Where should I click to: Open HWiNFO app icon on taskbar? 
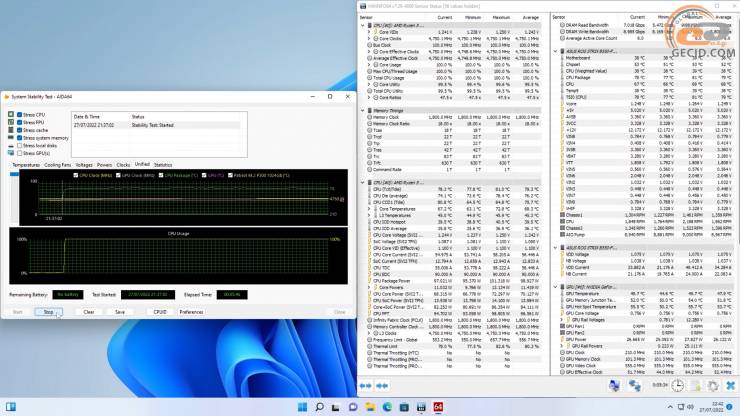tap(421, 407)
